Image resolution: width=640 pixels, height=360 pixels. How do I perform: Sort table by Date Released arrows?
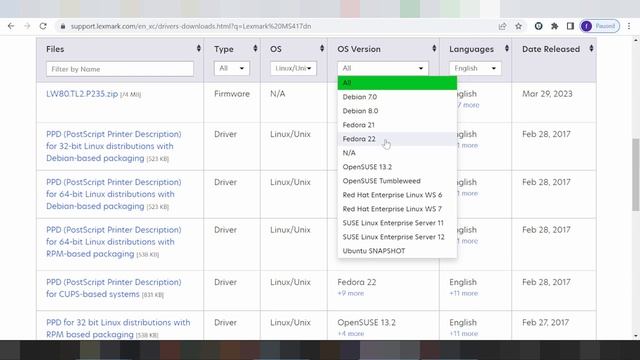pyautogui.click(x=591, y=49)
